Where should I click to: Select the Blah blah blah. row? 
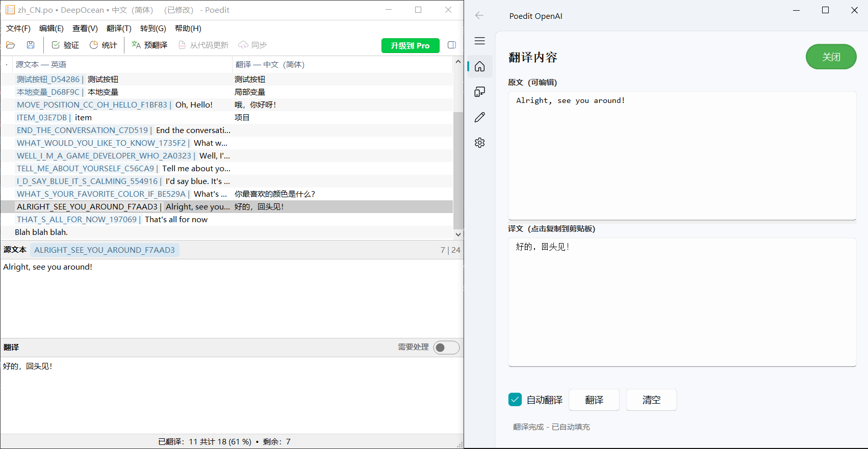point(226,232)
